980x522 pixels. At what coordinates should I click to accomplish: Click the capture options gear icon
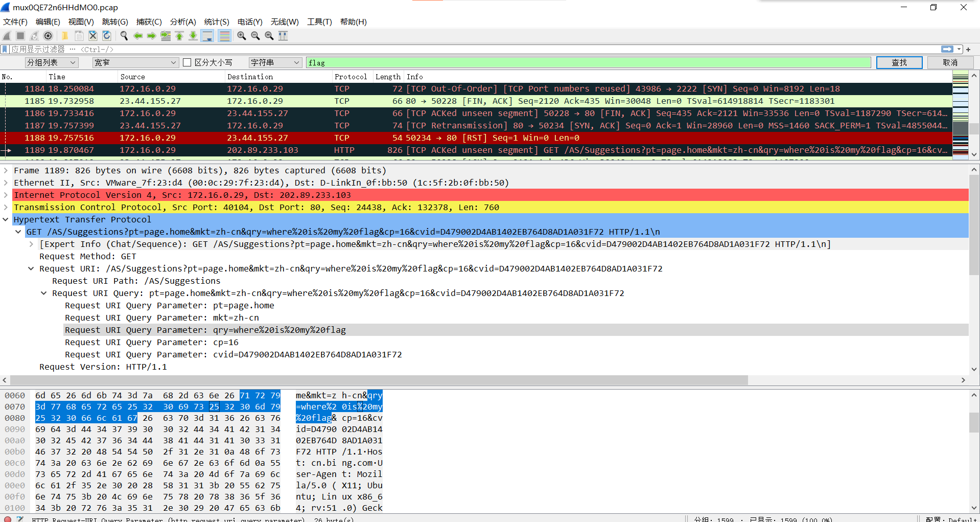coord(48,36)
